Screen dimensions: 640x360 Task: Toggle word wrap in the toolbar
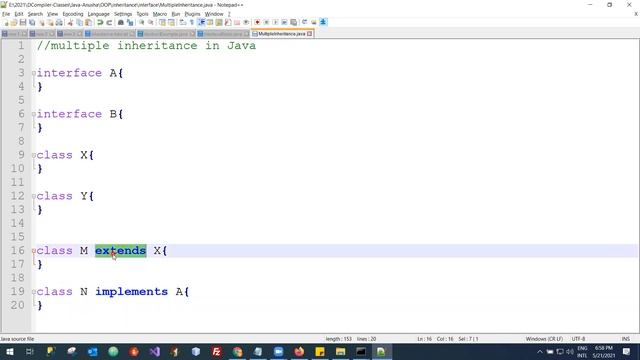coord(182,22)
